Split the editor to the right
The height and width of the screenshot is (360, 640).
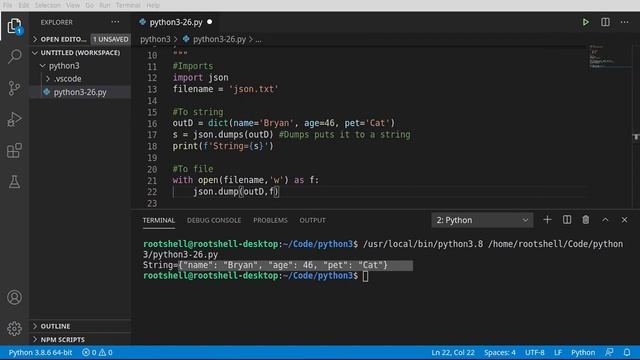pyautogui.click(x=605, y=22)
